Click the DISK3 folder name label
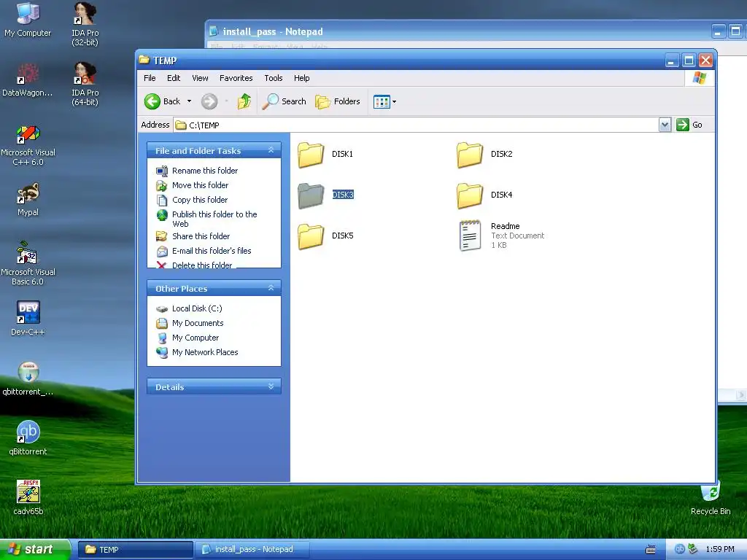This screenshot has height=560, width=747. click(343, 195)
